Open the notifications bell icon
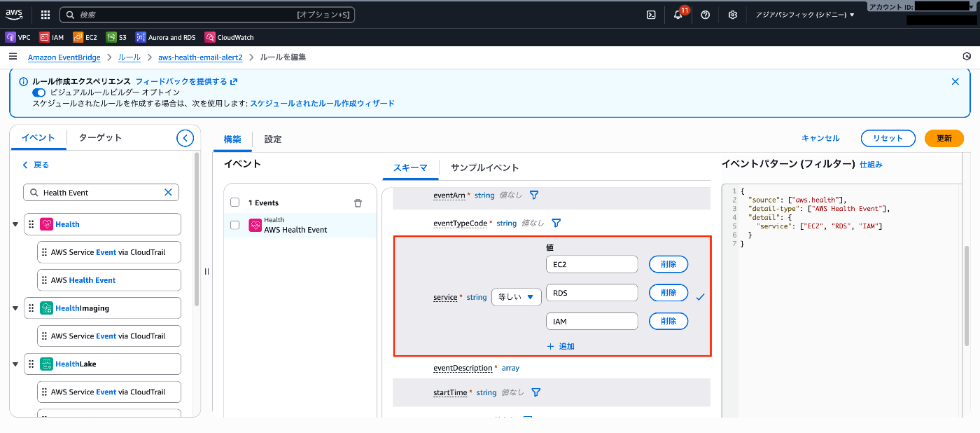The height and width of the screenshot is (433, 980). [x=678, y=15]
